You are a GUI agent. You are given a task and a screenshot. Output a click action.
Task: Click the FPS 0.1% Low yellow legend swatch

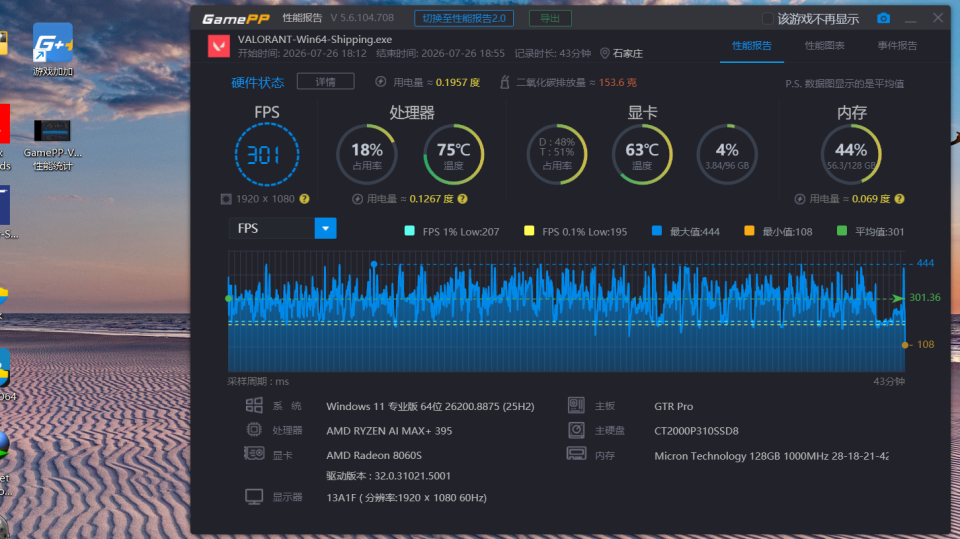click(x=529, y=231)
